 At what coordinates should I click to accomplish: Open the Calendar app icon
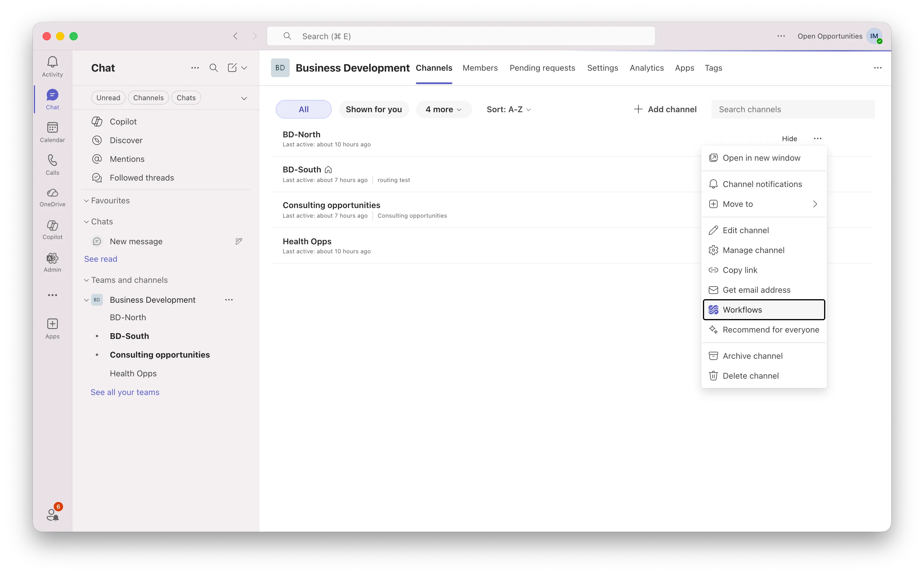(x=53, y=132)
